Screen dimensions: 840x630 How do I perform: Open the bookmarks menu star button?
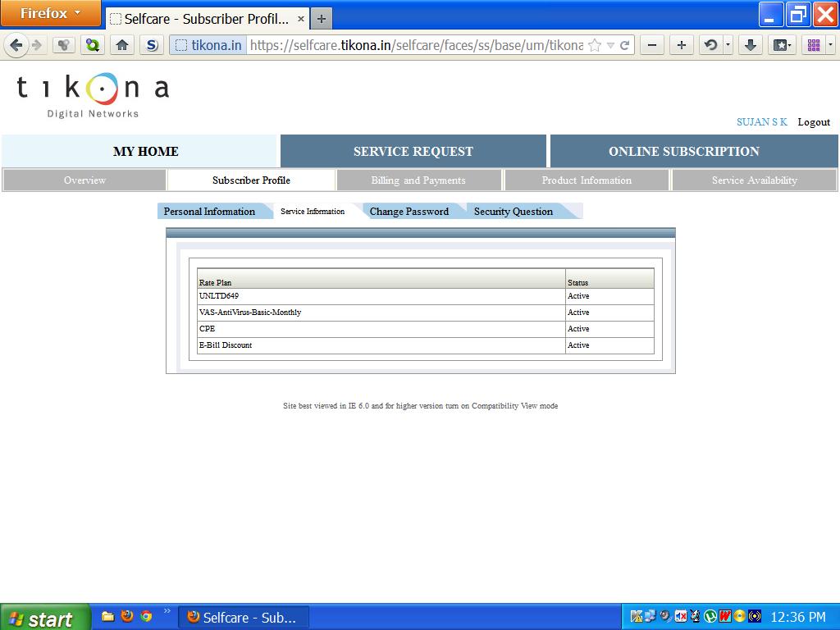coord(781,45)
